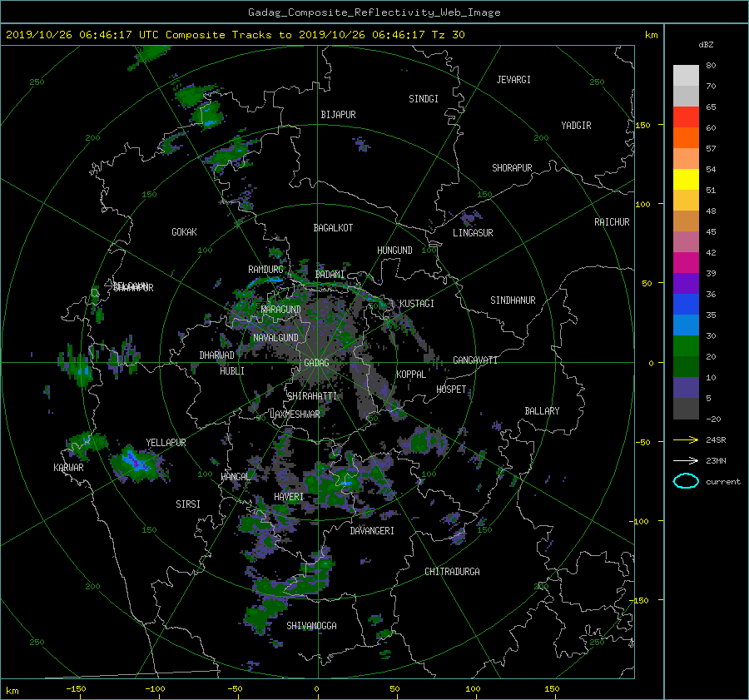This screenshot has width=749, height=700.
Task: Pick the green 20 dBZ legend swatch
Action: tap(686, 345)
